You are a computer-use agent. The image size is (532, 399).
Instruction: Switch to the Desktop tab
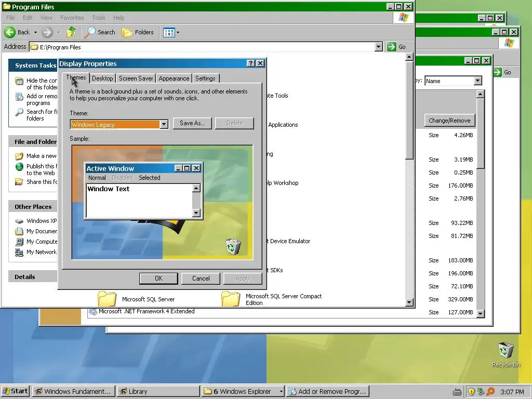[102, 78]
